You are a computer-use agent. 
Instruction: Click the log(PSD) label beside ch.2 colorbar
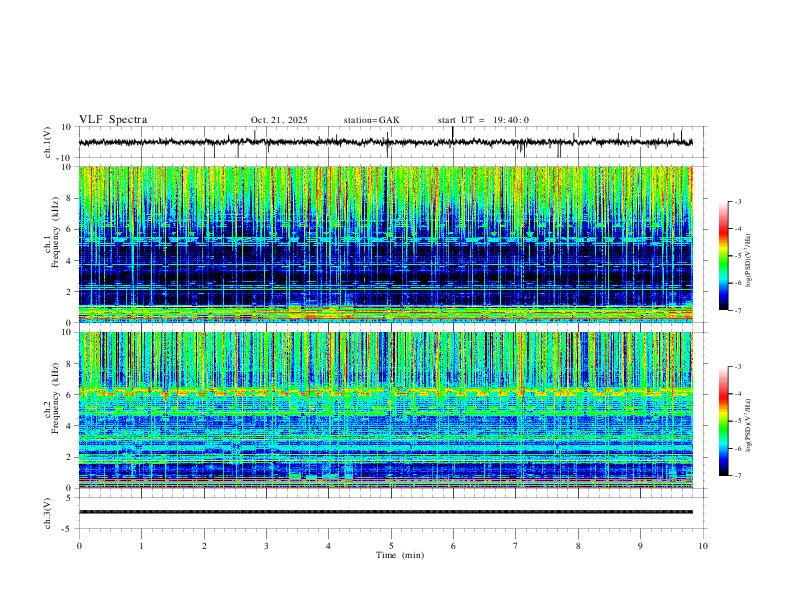pos(748,425)
